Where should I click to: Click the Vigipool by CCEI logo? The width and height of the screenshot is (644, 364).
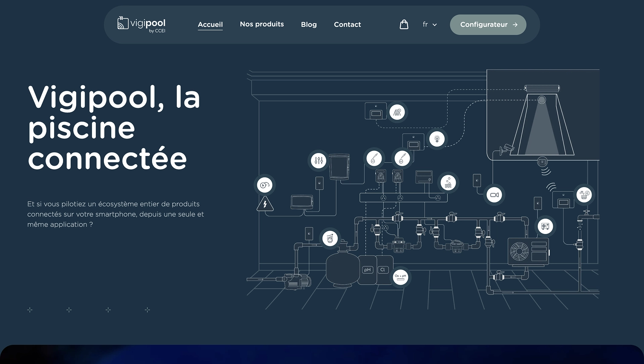[x=141, y=25]
